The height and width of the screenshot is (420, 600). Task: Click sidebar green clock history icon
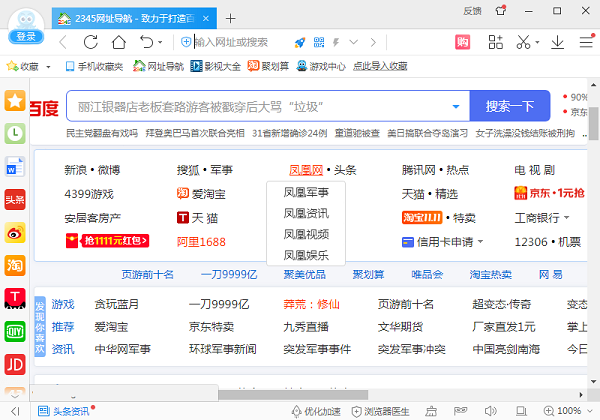coord(15,133)
